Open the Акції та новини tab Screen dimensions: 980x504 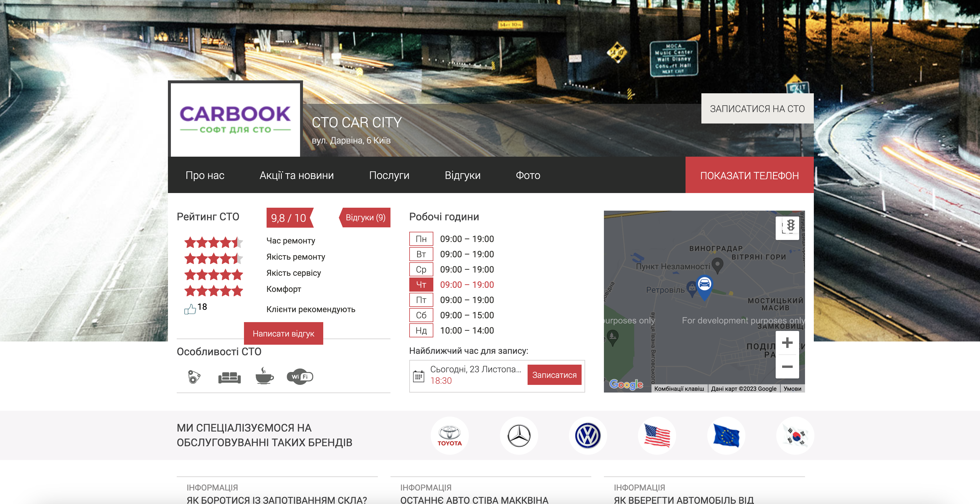pyautogui.click(x=296, y=175)
